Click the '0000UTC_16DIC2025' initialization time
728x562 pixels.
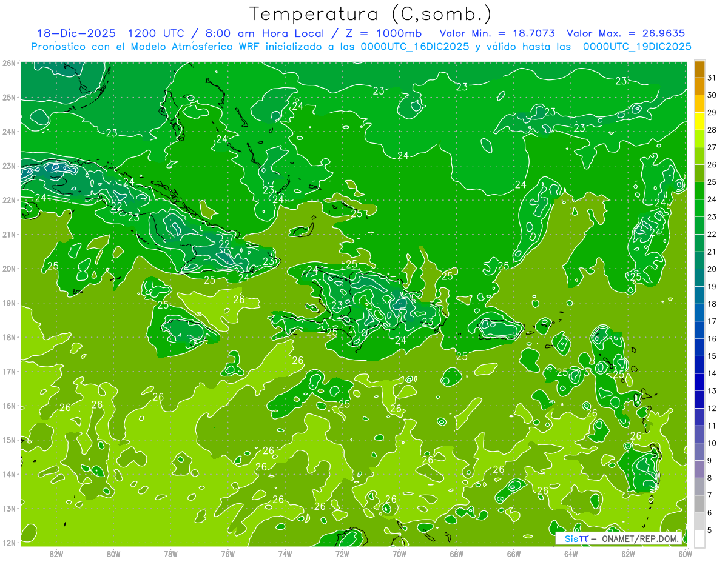pos(414,47)
